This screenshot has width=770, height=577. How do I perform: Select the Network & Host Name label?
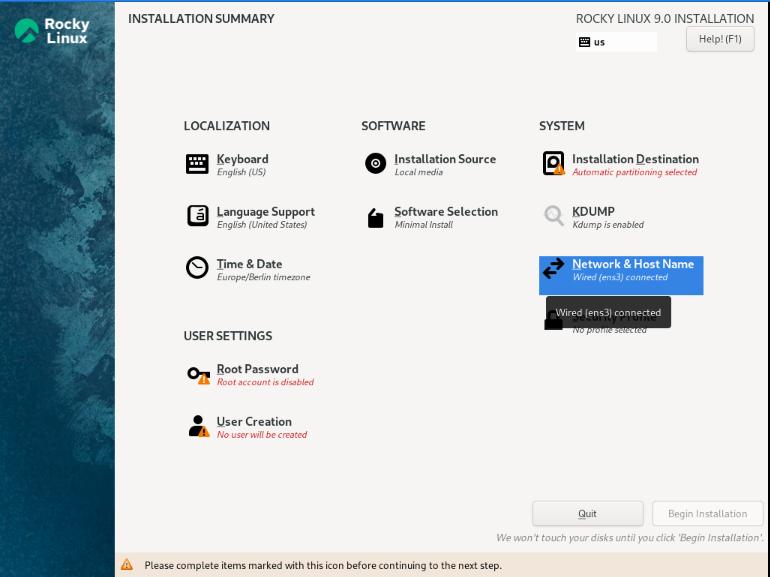coord(633,264)
